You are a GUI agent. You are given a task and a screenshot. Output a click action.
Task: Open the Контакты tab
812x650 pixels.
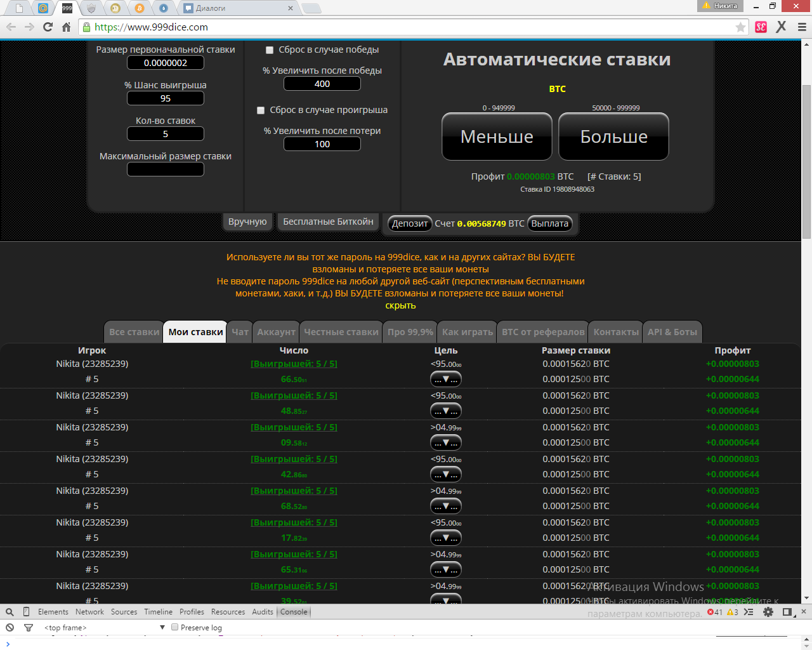(616, 332)
